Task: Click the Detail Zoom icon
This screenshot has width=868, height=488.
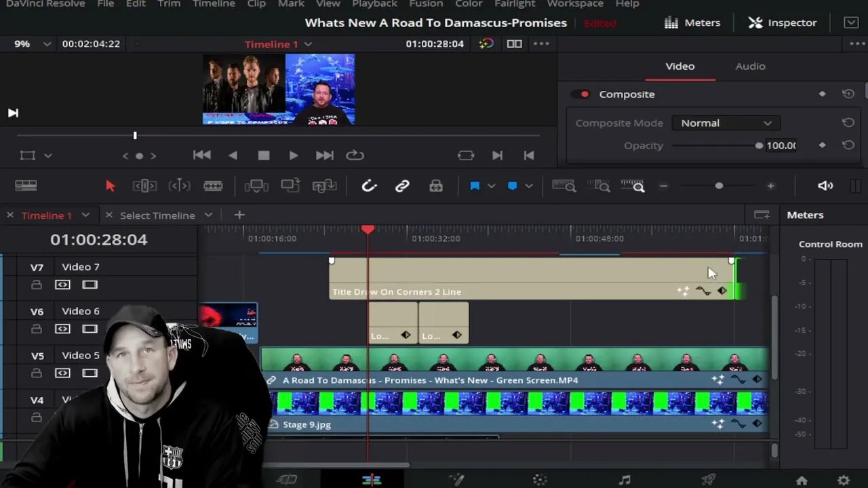Action: click(599, 186)
